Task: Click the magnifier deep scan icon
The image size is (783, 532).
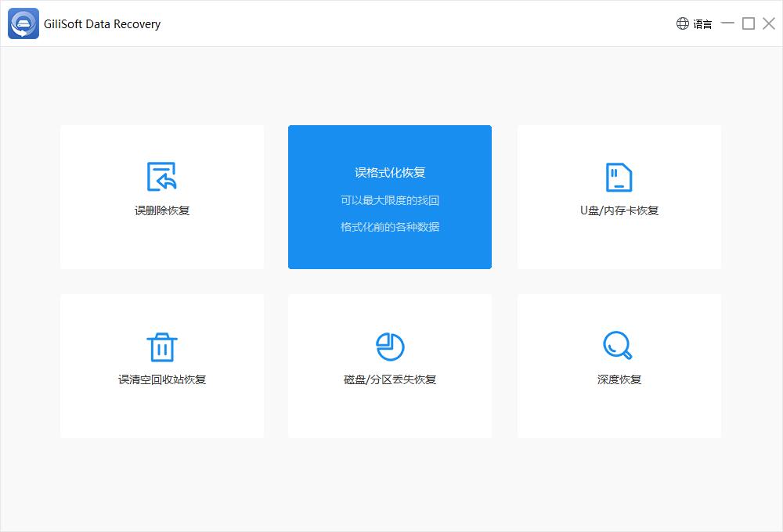Action: (x=618, y=345)
